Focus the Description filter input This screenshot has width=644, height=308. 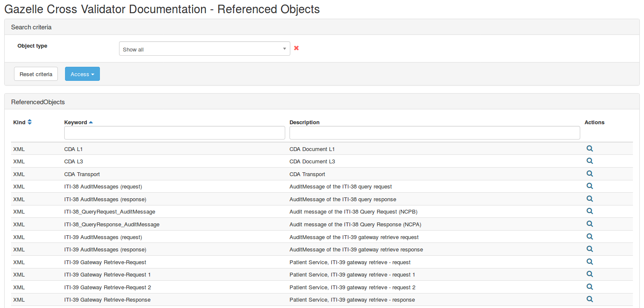tap(434, 133)
